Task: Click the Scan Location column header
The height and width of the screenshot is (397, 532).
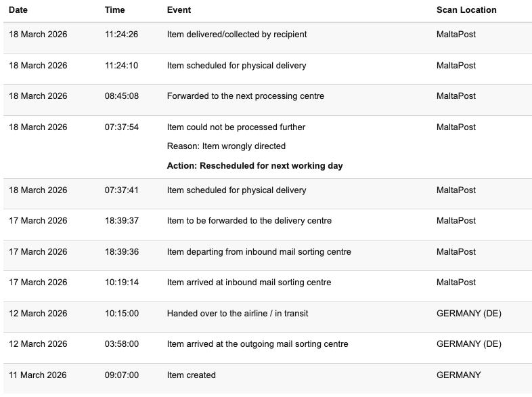Action: [x=466, y=10]
